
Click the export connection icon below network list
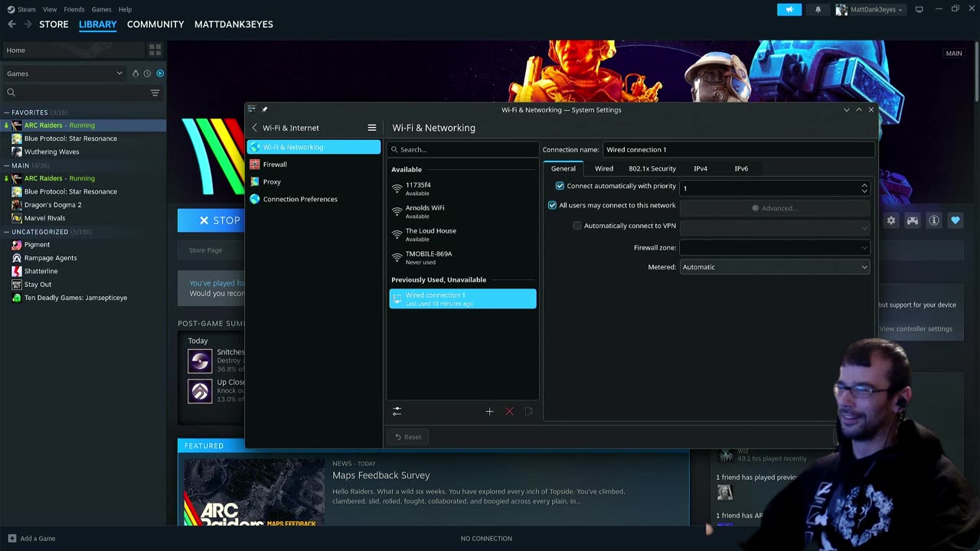pos(528,411)
